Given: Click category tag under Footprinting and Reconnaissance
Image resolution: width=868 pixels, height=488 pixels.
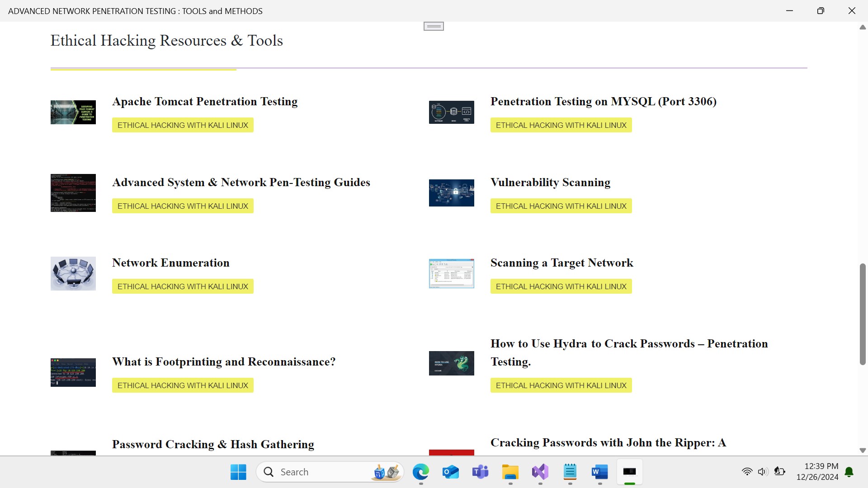Looking at the screenshot, I should click(x=183, y=385).
